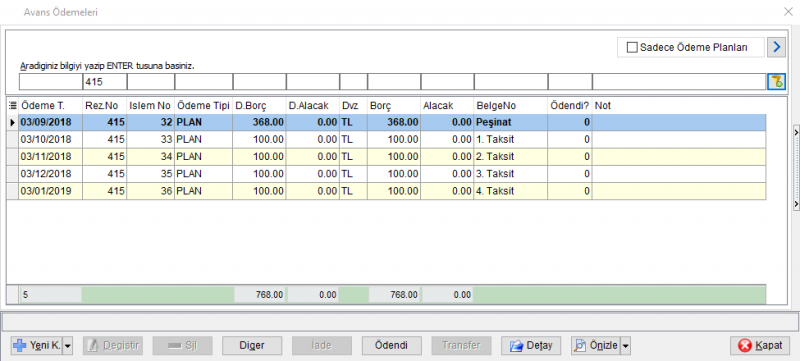Sort by D.Borç column header
Image resolution: width=800 pixels, height=361 pixels.
pyautogui.click(x=259, y=106)
